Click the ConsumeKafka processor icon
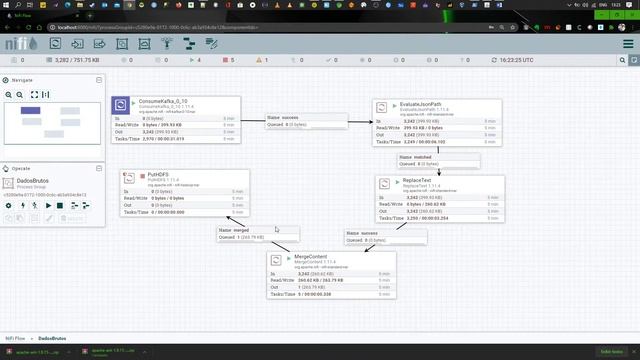 (120, 105)
